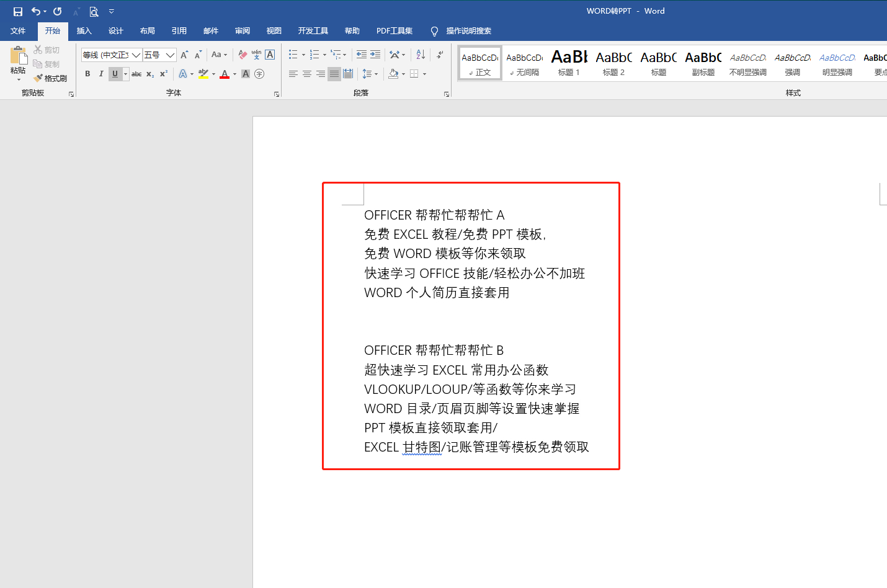The image size is (887, 588).
Task: Apply the text effects icon
Action: pyautogui.click(x=183, y=74)
